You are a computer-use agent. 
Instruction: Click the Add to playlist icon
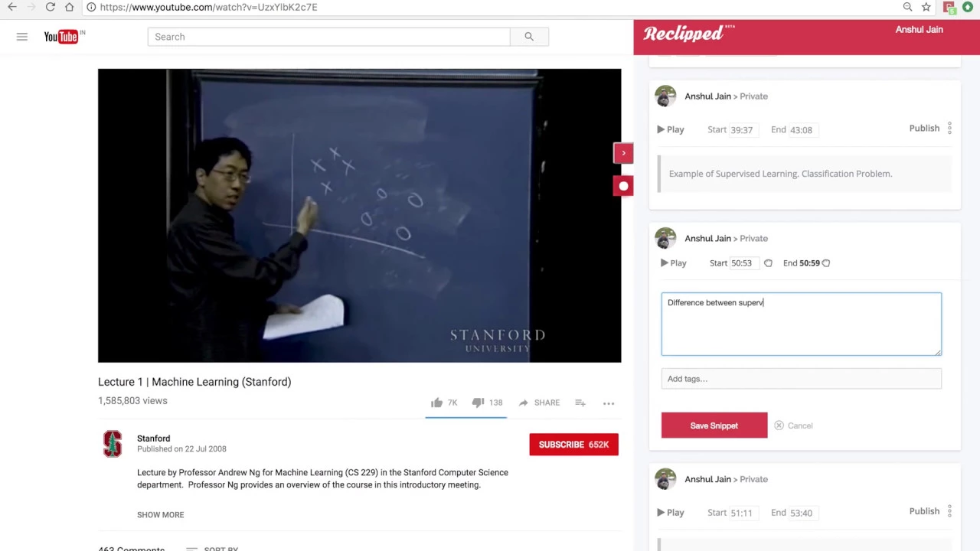(580, 403)
